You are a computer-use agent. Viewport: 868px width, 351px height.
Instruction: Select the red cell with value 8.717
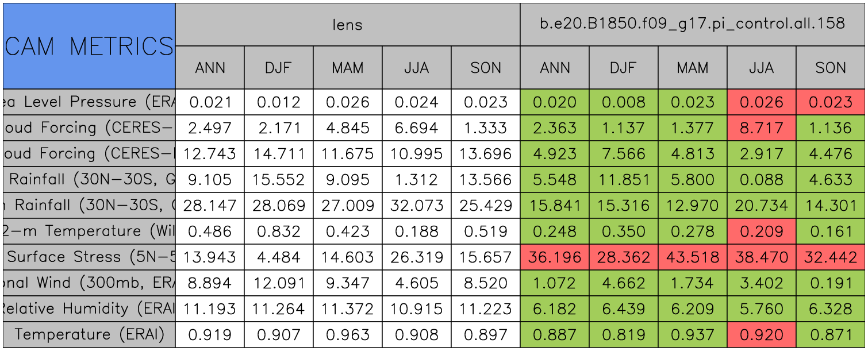[x=761, y=128]
